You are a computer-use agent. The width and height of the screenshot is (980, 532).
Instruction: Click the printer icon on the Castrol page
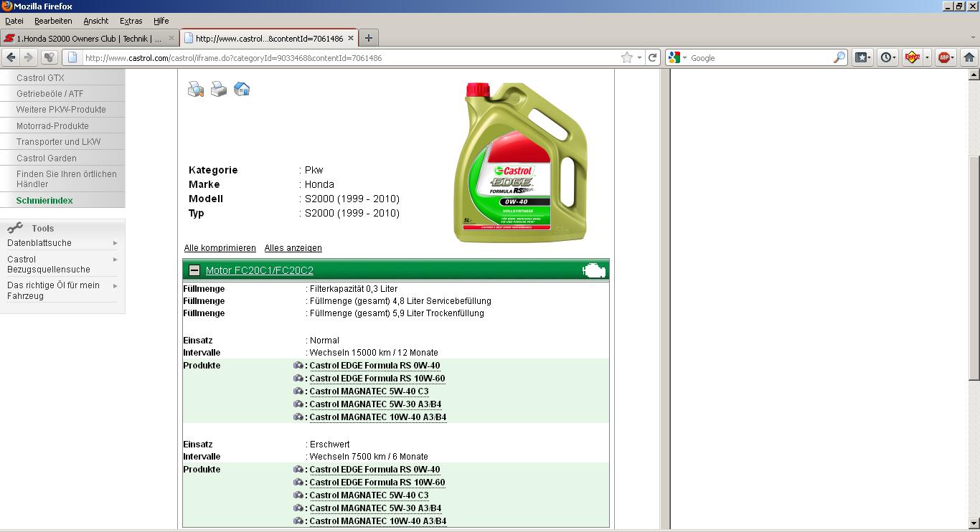pyautogui.click(x=219, y=89)
